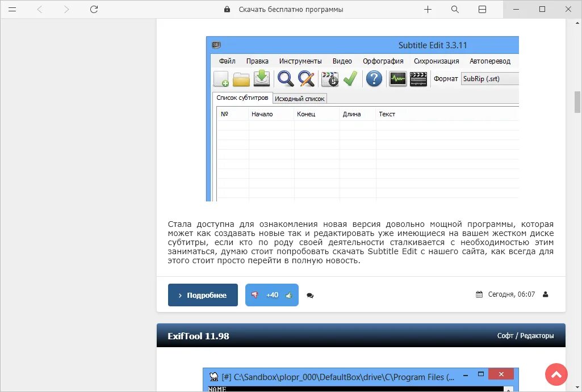Give a thumbs-down rating
Viewport: 582px width, 392px height.
click(x=254, y=295)
